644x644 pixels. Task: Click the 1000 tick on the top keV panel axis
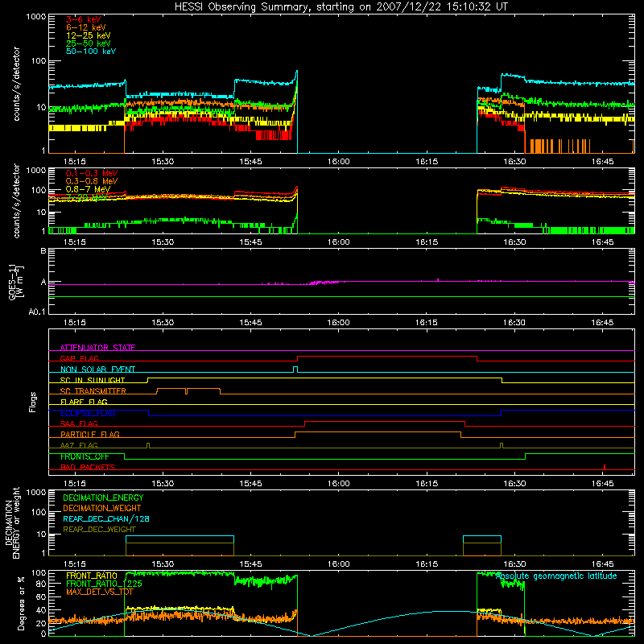click(x=36, y=17)
